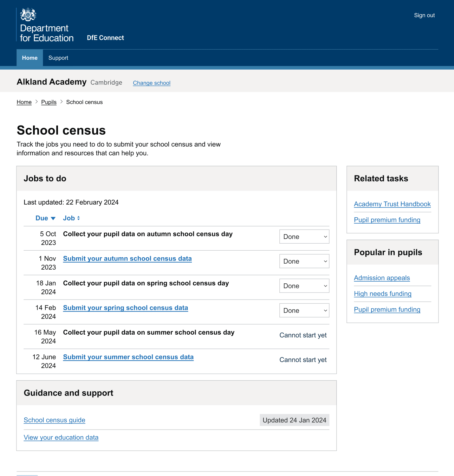Click 'Last updated: 22 February 2024' text

click(x=71, y=202)
